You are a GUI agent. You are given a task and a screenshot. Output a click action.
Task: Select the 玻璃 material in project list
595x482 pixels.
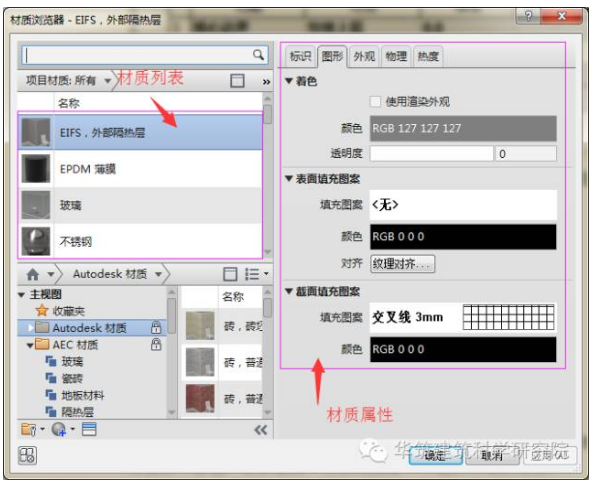point(140,205)
